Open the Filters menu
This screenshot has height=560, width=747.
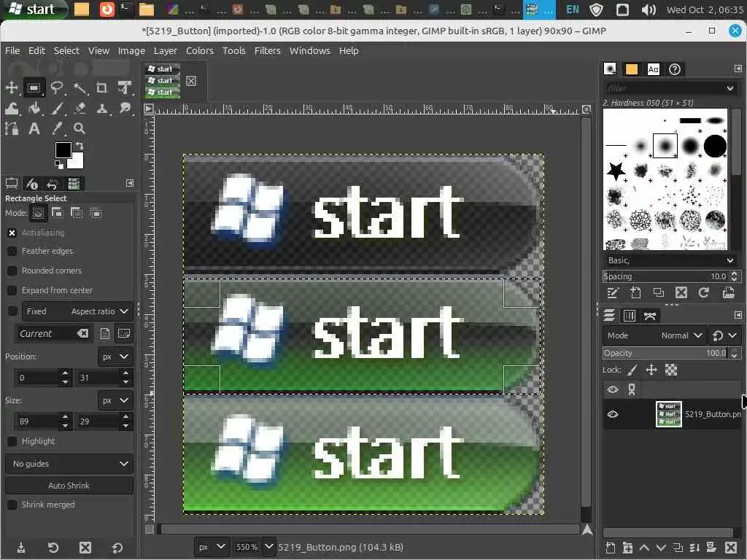[x=267, y=50]
